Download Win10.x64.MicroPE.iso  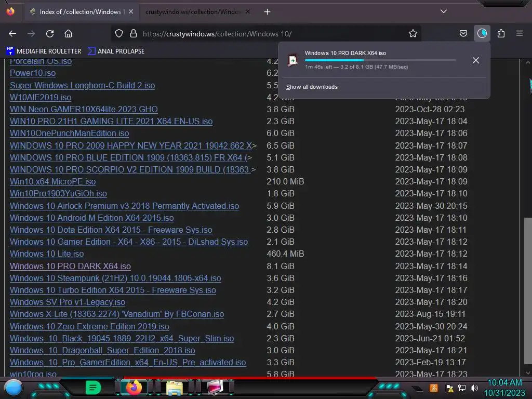pos(52,181)
